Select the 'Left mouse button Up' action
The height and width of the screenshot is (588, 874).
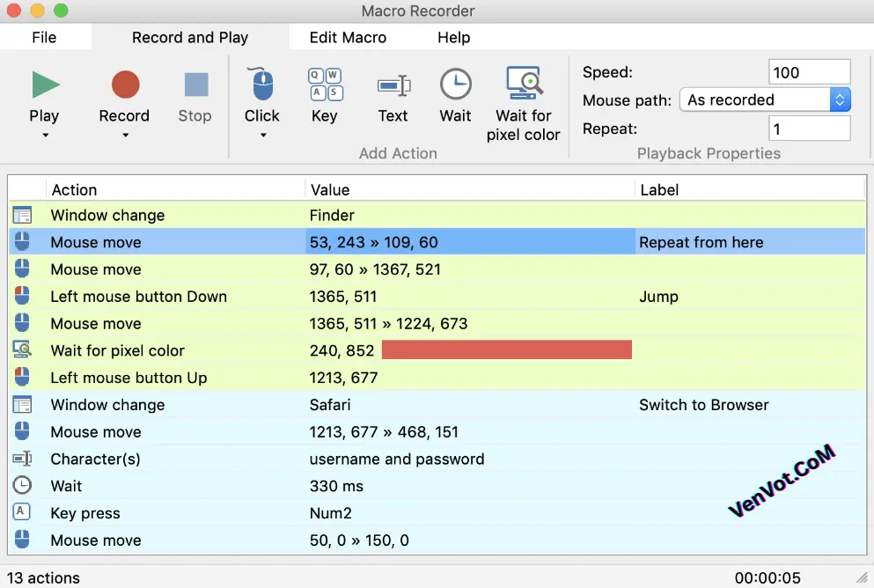(x=129, y=378)
